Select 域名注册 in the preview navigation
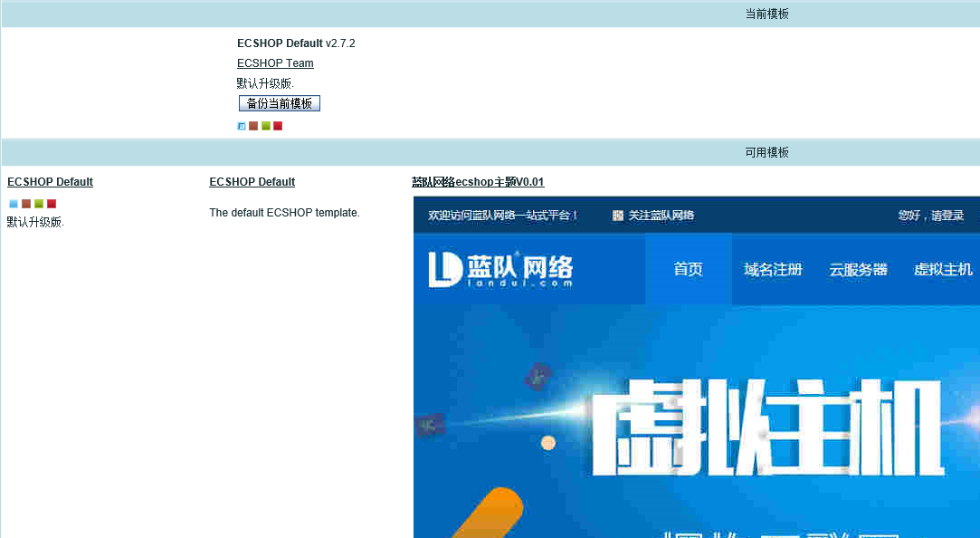980x538 pixels. (773, 269)
